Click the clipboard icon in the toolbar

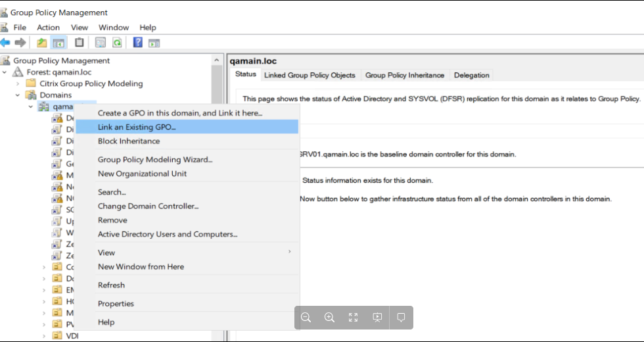pos(80,42)
